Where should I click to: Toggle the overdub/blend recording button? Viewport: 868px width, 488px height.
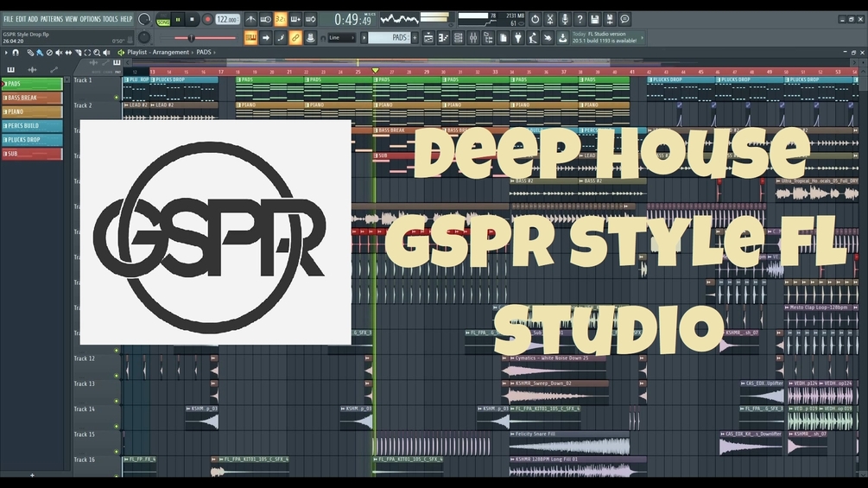point(295,19)
